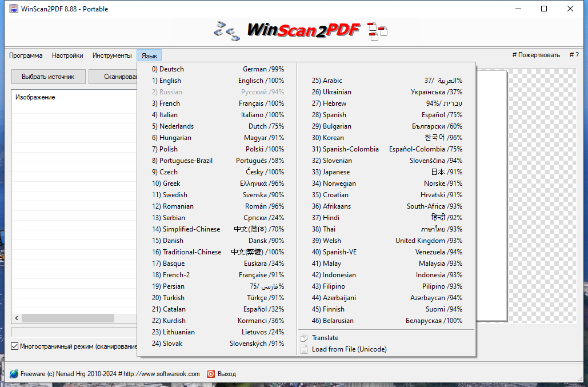Choose the 10) Greek language

click(218, 183)
